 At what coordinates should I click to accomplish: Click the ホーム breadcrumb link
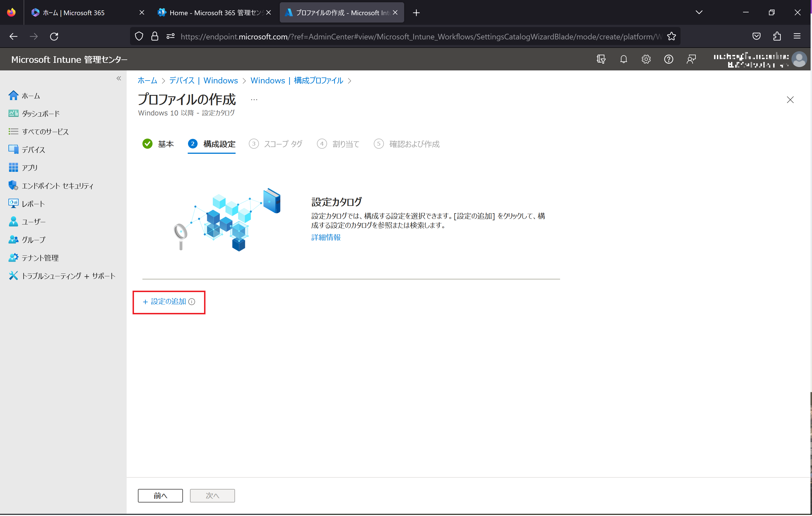click(x=147, y=80)
